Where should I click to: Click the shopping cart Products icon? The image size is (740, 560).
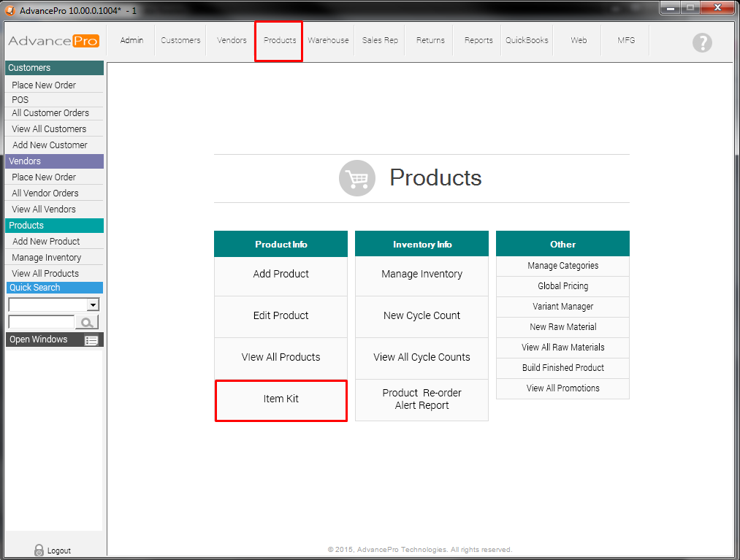point(356,178)
